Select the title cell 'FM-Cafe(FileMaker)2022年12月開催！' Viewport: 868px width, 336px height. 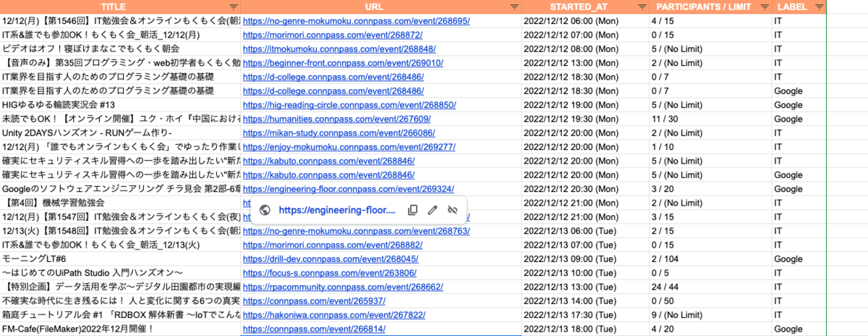click(x=120, y=329)
